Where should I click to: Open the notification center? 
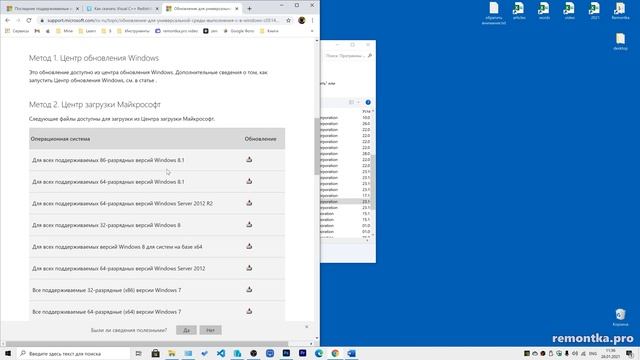pos(630,353)
